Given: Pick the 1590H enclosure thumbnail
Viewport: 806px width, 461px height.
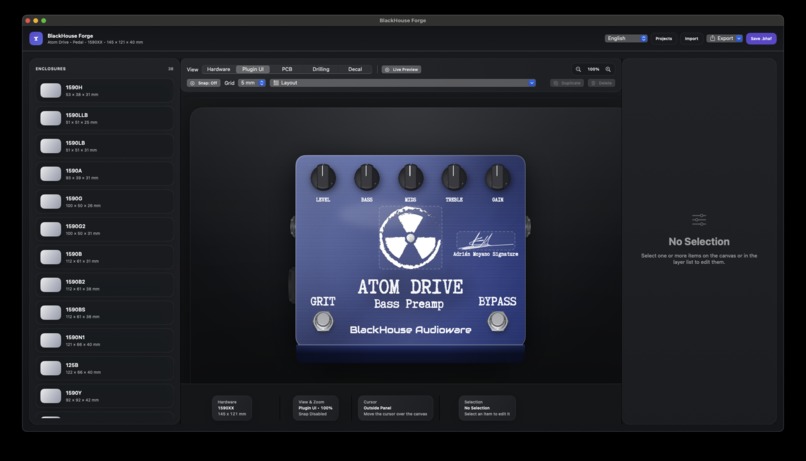Looking at the screenshot, I should 50,90.
